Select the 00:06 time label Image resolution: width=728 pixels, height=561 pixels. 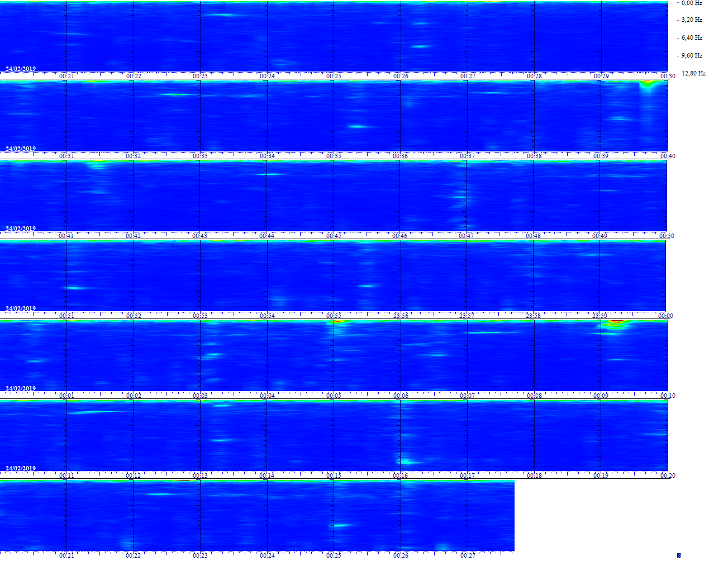[x=400, y=396]
